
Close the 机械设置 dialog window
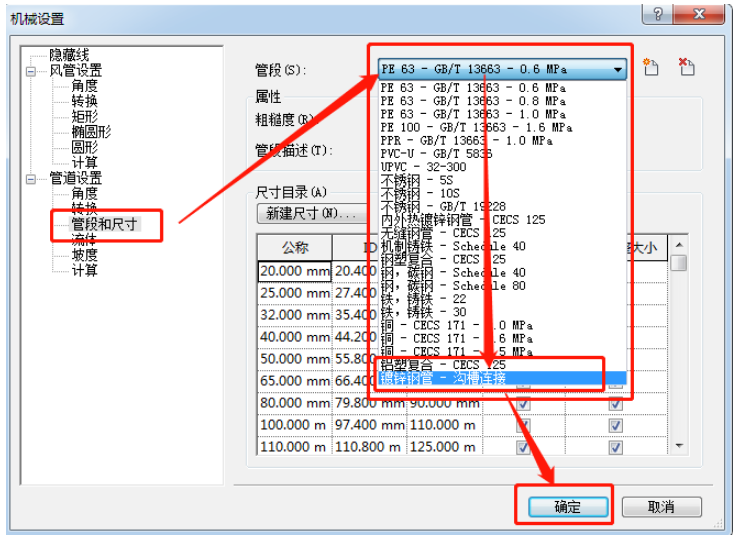pos(698,14)
